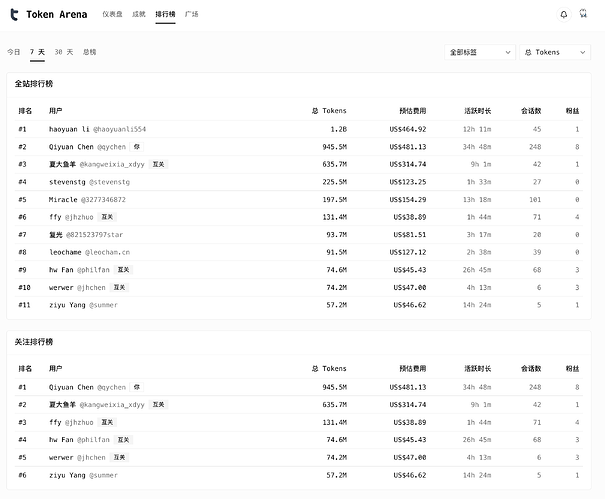This screenshot has height=499, width=605.
Task: Click the Token Arena title text
Action: [x=57, y=15]
